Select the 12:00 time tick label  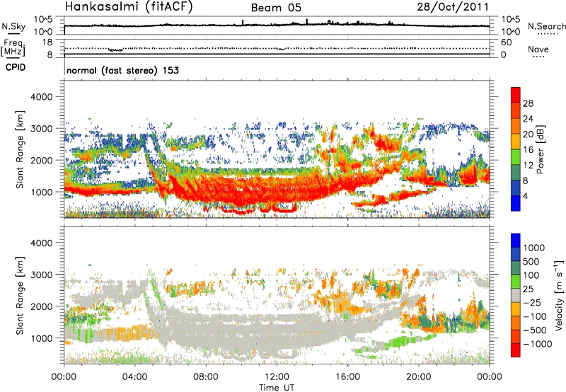[277, 377]
